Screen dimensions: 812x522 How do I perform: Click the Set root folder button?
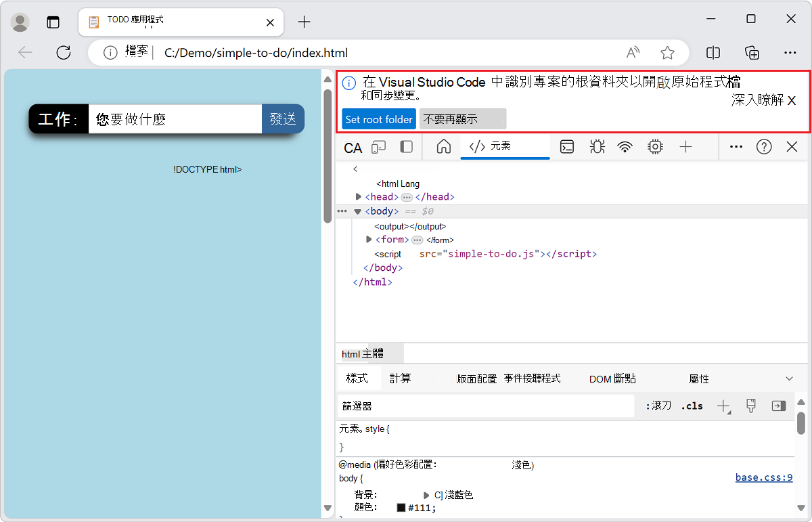point(378,119)
